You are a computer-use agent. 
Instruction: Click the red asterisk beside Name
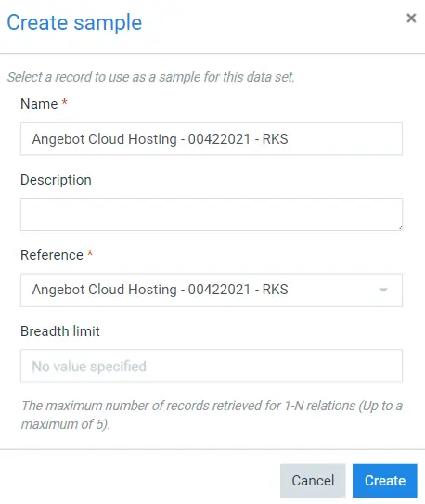point(64,102)
